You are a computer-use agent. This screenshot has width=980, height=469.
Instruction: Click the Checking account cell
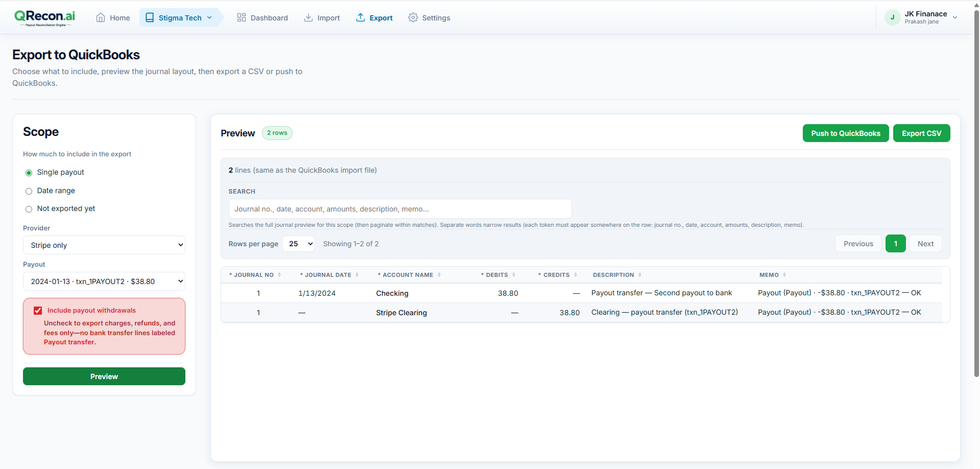(x=392, y=293)
